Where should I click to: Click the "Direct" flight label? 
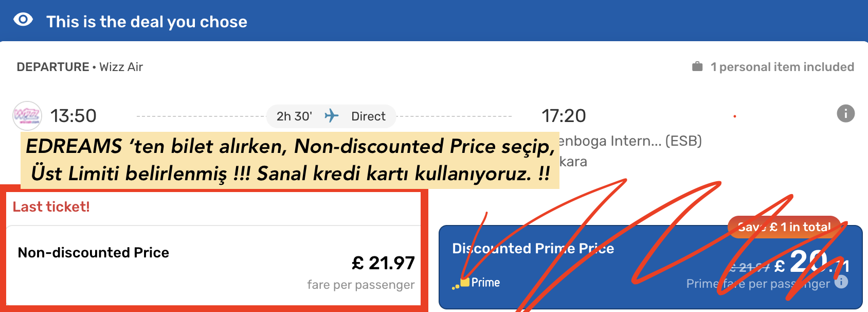point(368,116)
